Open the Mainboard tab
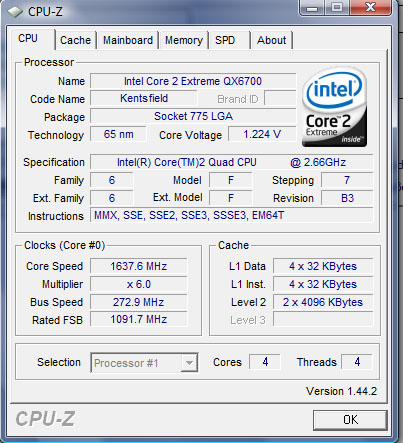Viewport: 403px width, 443px height. pyautogui.click(x=128, y=40)
